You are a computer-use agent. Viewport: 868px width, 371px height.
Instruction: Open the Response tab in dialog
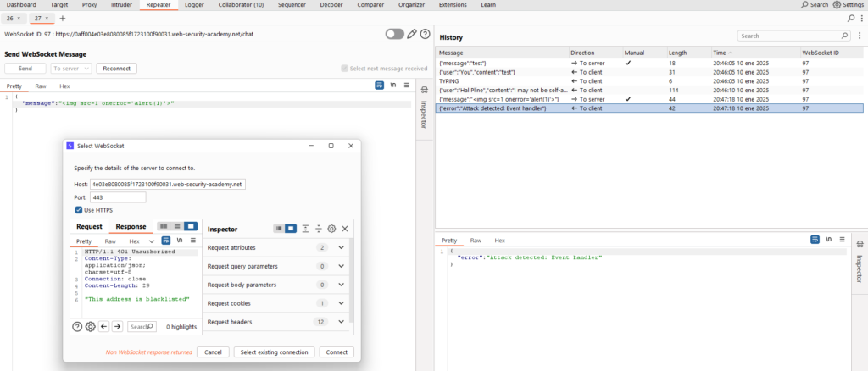pos(131,227)
